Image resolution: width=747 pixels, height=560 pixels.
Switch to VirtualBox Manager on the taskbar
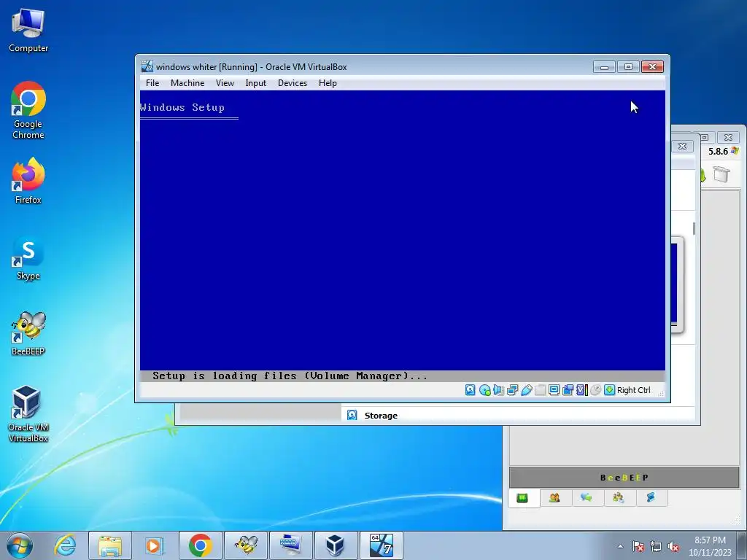(336, 545)
